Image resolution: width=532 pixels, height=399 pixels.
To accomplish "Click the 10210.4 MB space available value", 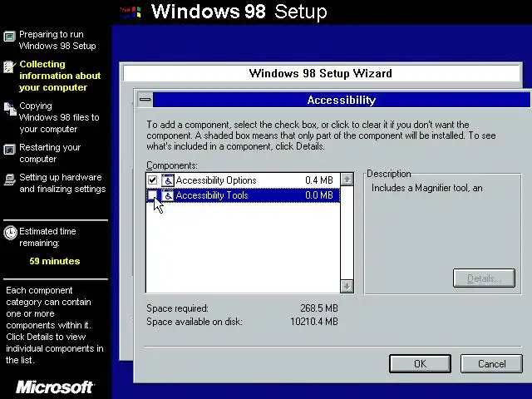I will 314,322.
